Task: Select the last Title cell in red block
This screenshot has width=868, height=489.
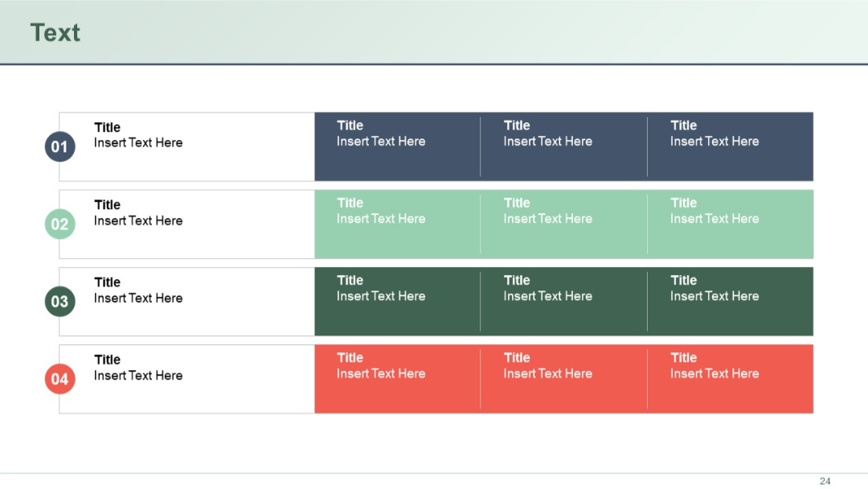Action: [x=683, y=357]
